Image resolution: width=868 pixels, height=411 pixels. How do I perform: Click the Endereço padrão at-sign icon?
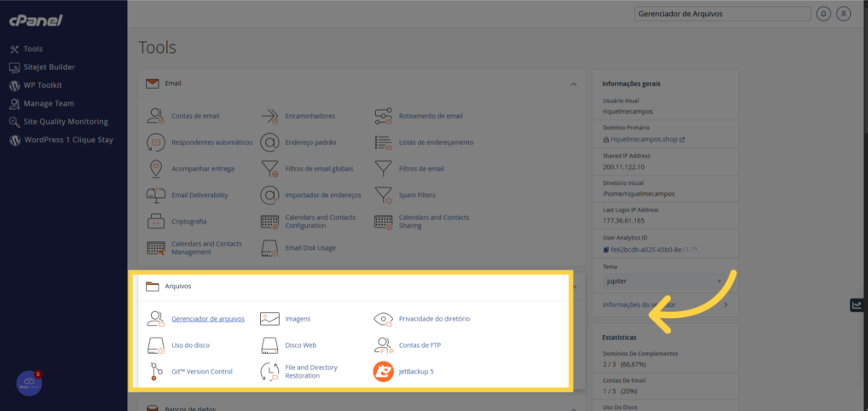tap(269, 142)
